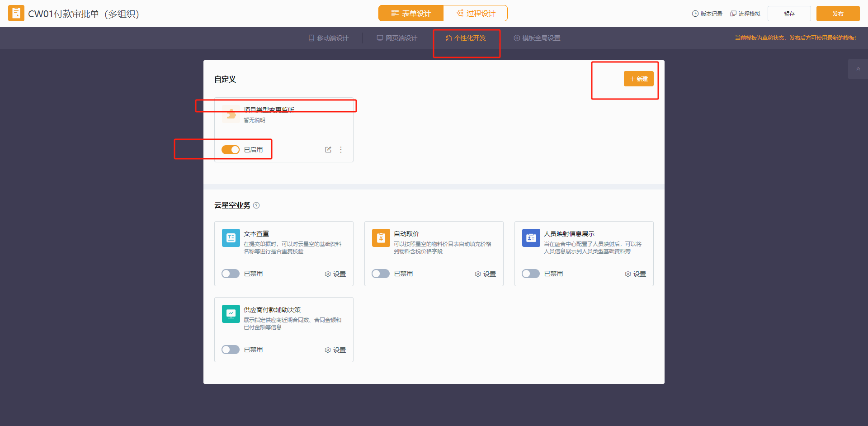Collapse the right side panel chevron
868x426 pixels.
tap(858, 69)
